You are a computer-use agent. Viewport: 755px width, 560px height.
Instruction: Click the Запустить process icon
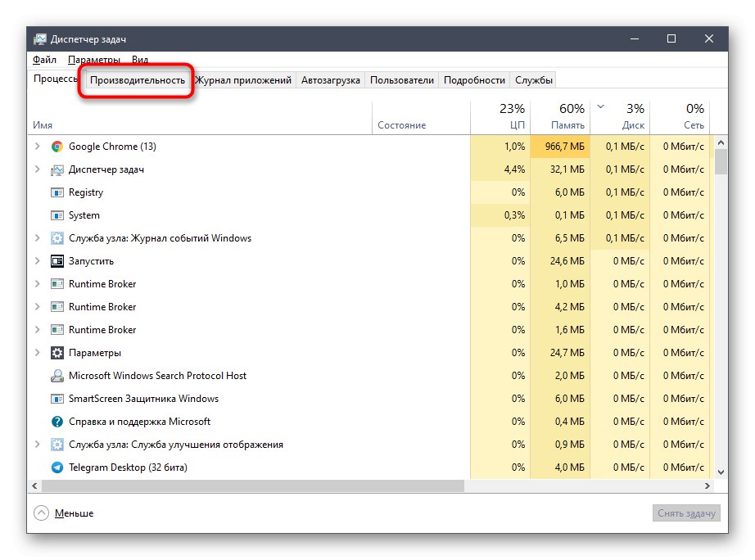point(57,261)
